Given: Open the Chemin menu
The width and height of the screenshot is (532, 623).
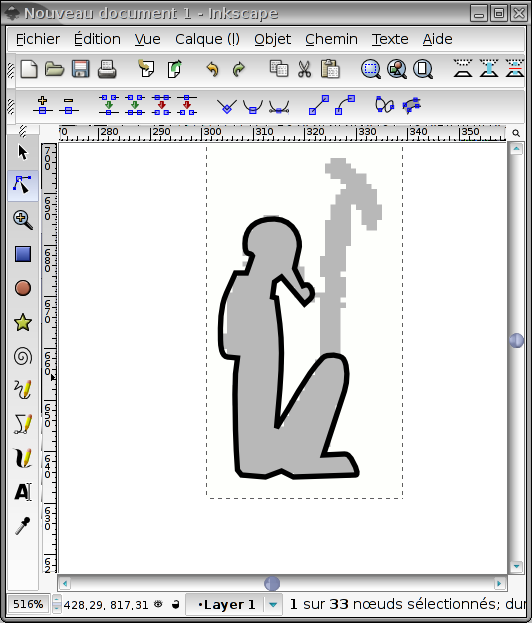Looking at the screenshot, I should click(x=331, y=39).
